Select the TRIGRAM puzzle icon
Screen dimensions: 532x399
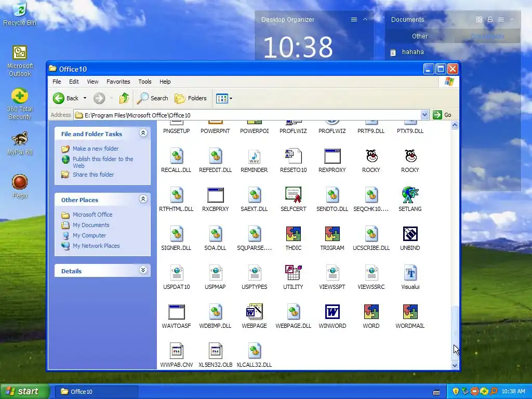coord(332,234)
